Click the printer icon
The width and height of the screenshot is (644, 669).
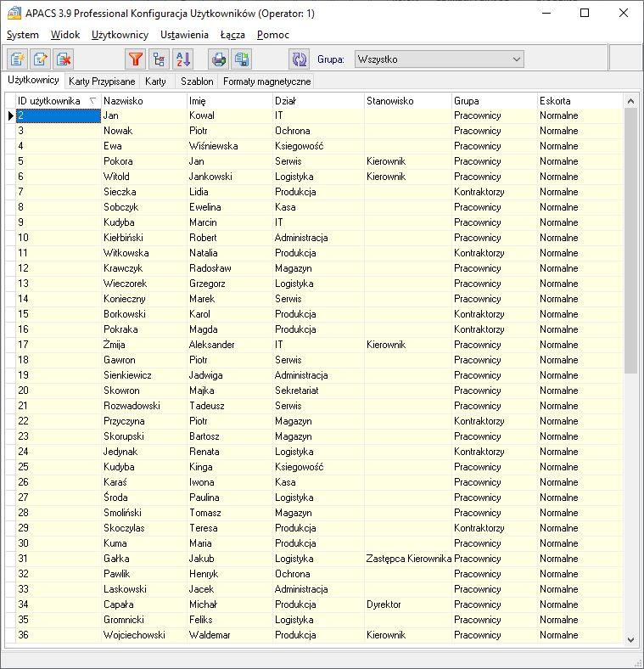[x=219, y=59]
